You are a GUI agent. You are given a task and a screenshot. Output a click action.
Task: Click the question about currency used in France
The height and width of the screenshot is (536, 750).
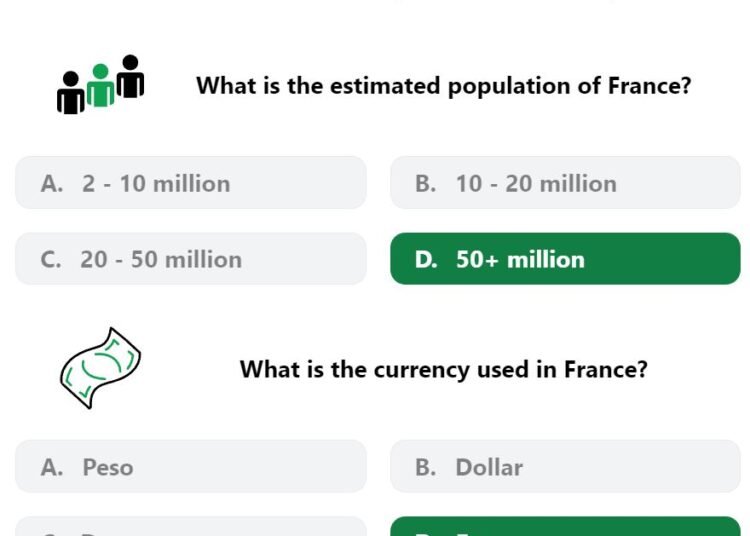pyautogui.click(x=443, y=370)
